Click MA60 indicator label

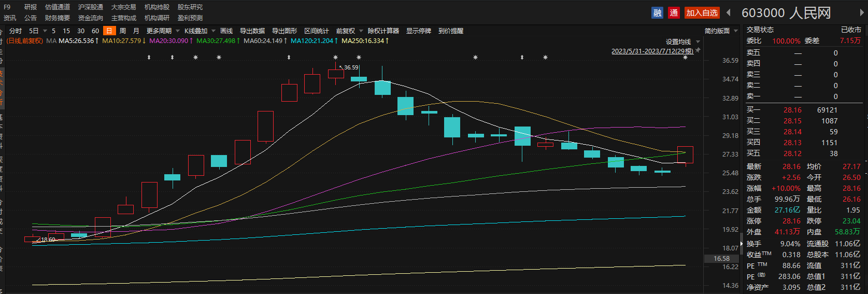pyautogui.click(x=265, y=40)
